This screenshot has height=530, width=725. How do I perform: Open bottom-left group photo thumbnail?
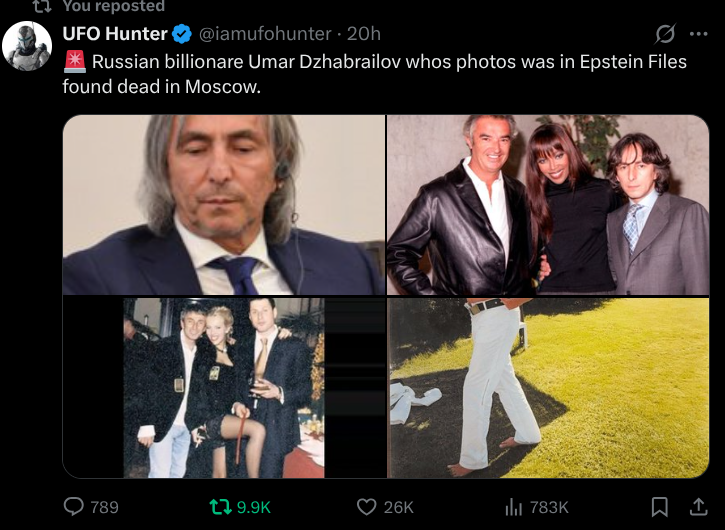click(224, 387)
